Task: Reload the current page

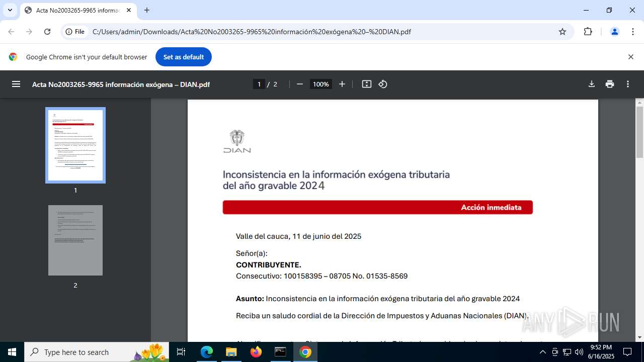Action: 47,32
